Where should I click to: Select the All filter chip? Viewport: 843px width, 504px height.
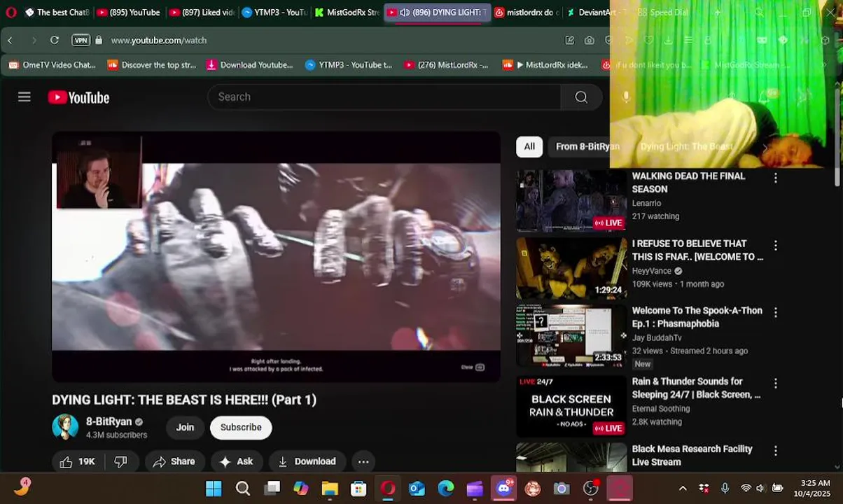[x=529, y=146]
